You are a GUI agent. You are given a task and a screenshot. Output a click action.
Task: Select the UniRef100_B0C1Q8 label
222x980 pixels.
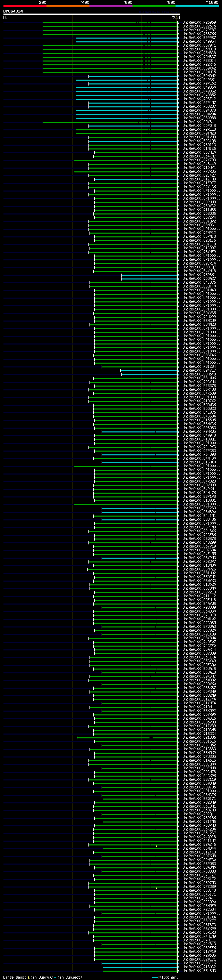tap(199, 141)
